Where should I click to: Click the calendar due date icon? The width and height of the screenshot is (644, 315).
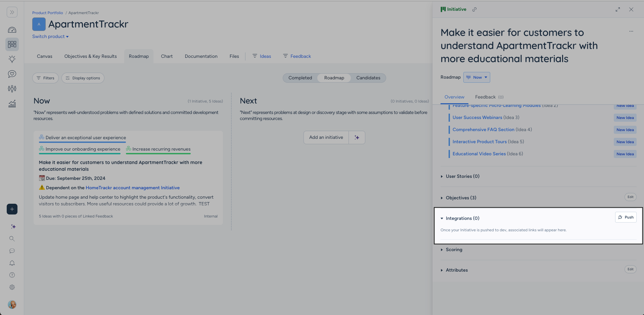click(x=42, y=178)
